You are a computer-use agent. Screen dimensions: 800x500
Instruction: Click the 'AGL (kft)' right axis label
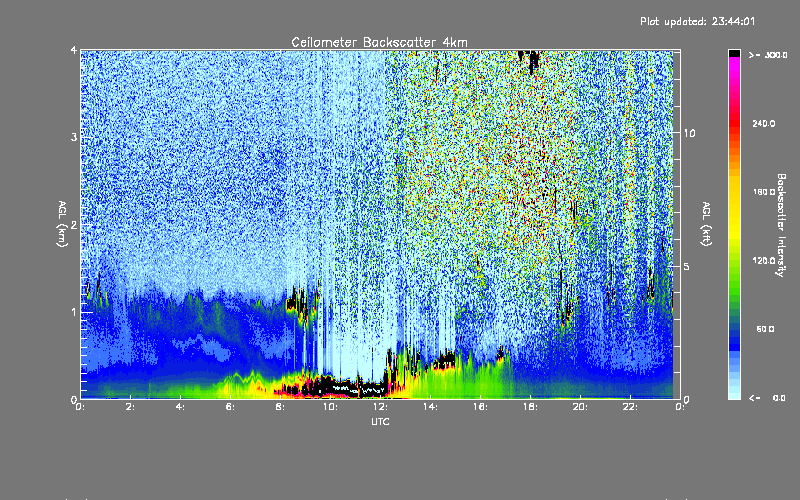pyautogui.click(x=706, y=224)
